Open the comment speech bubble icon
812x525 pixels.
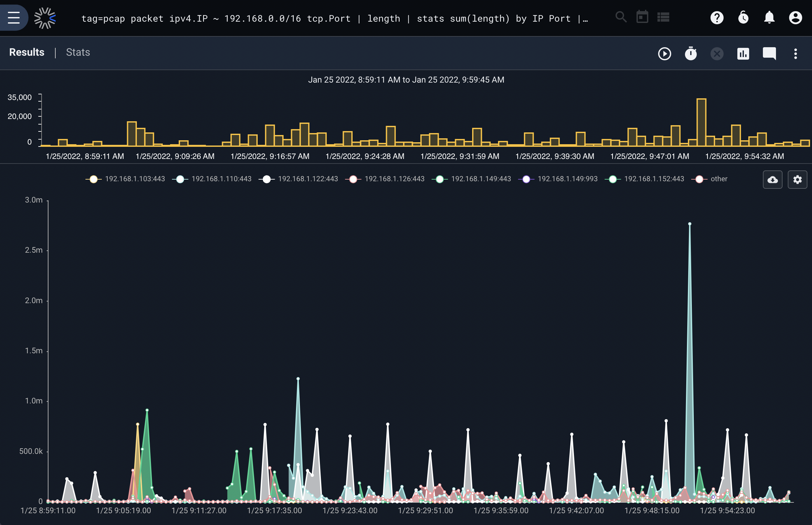click(x=769, y=53)
